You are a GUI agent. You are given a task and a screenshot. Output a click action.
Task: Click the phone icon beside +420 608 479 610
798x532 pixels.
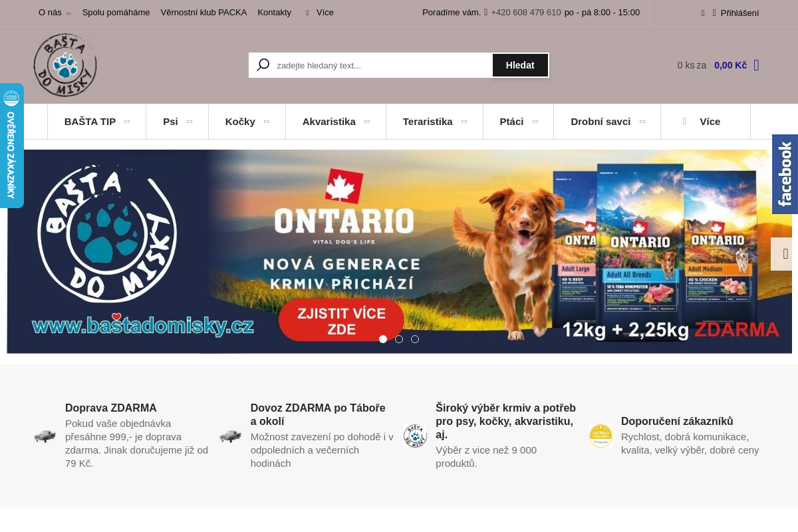tap(486, 12)
